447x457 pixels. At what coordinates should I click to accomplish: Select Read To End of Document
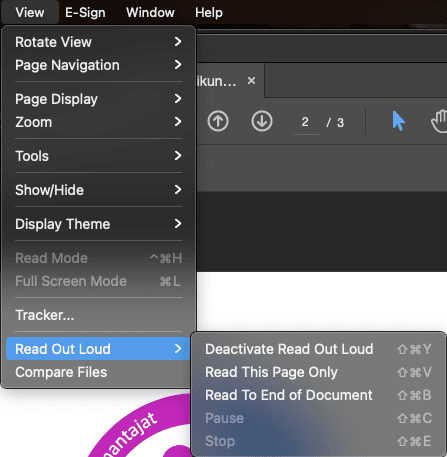tap(319, 395)
